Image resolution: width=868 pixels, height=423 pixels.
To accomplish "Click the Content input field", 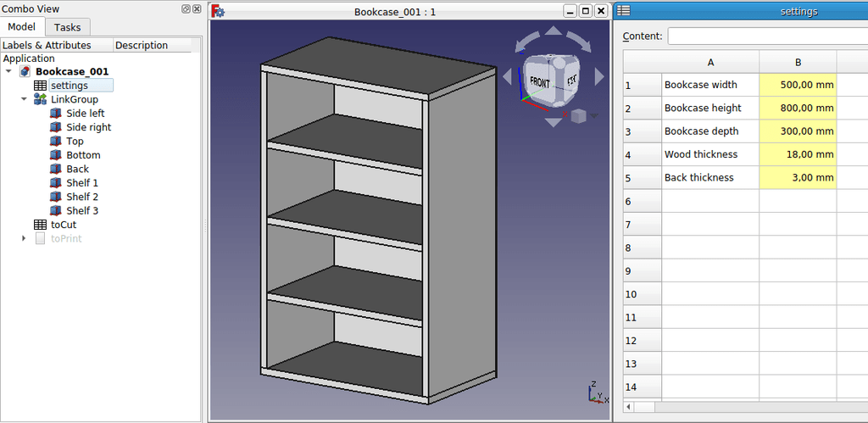I will [x=768, y=36].
